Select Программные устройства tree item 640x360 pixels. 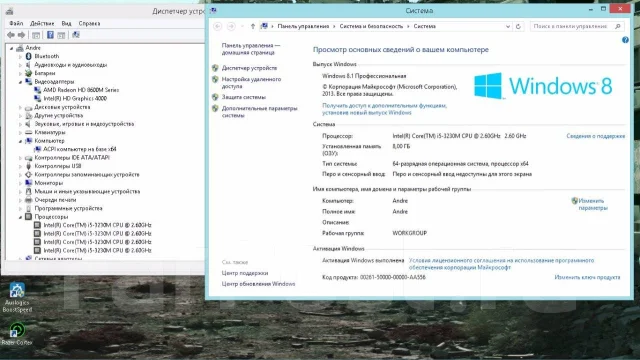pyautogui.click(x=68, y=208)
